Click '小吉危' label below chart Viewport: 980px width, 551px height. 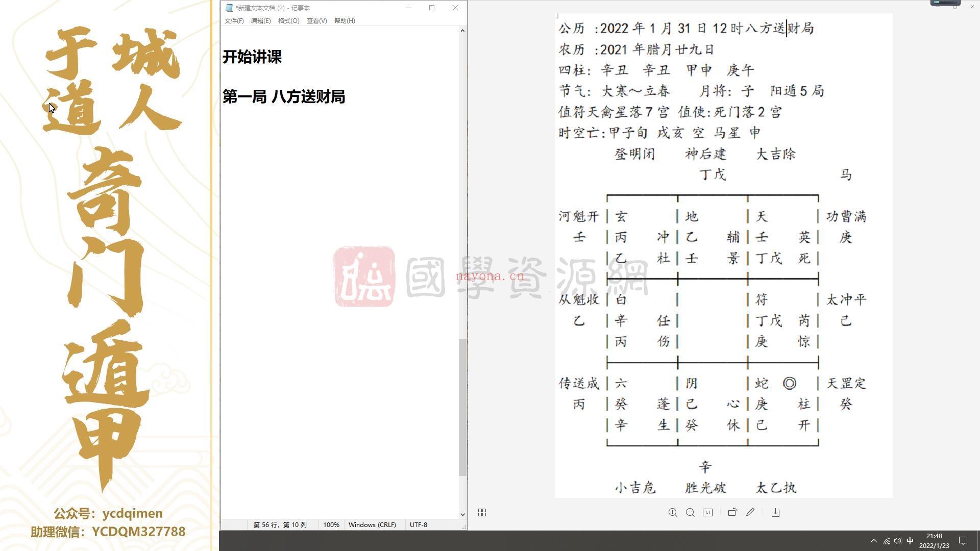click(x=635, y=488)
